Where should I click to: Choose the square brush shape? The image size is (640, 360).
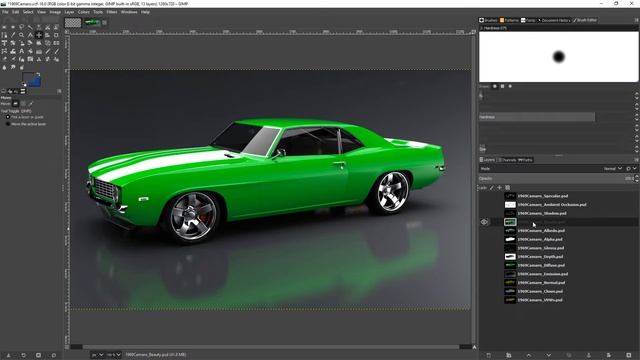tap(502, 86)
